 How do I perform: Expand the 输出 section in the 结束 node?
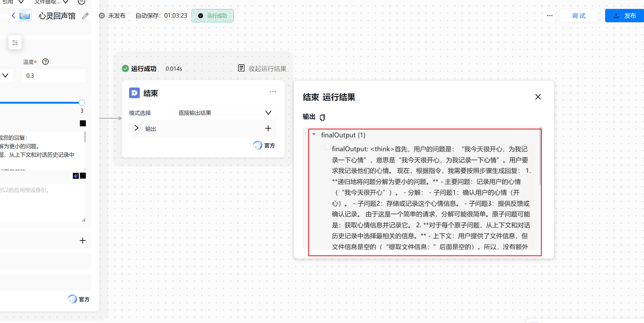click(x=136, y=128)
